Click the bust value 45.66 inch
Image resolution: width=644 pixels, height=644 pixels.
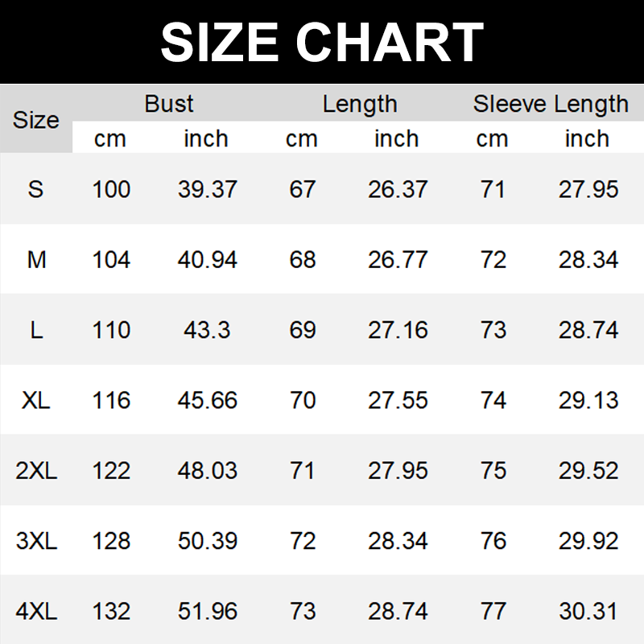[x=207, y=400]
